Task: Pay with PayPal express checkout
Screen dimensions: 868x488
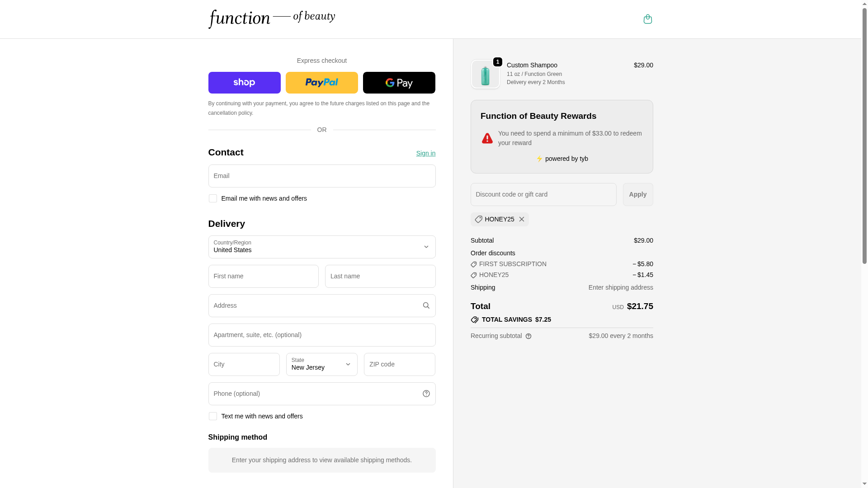Action: click(321, 83)
